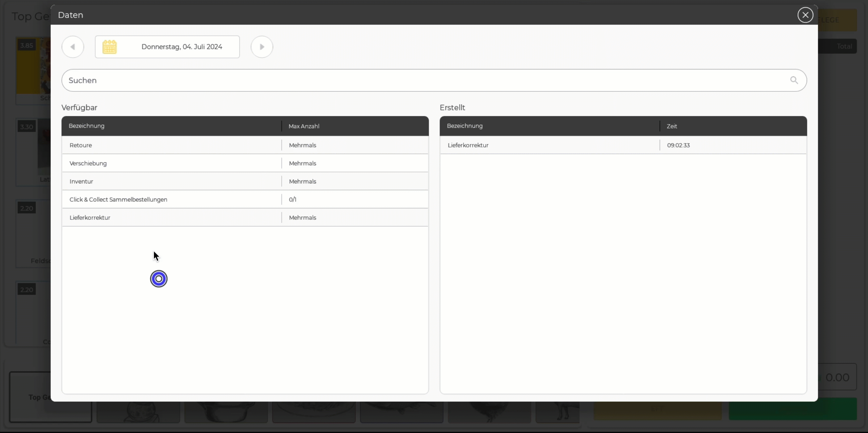Viewport: 868px width, 433px height.
Task: Click the 09:02:33 time cell
Action: point(678,145)
